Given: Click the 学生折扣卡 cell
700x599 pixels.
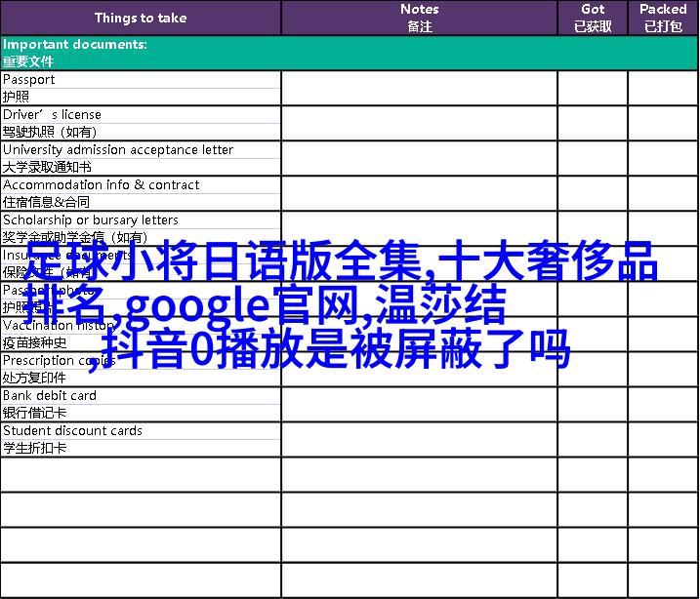Looking at the screenshot, I should click(141, 449).
